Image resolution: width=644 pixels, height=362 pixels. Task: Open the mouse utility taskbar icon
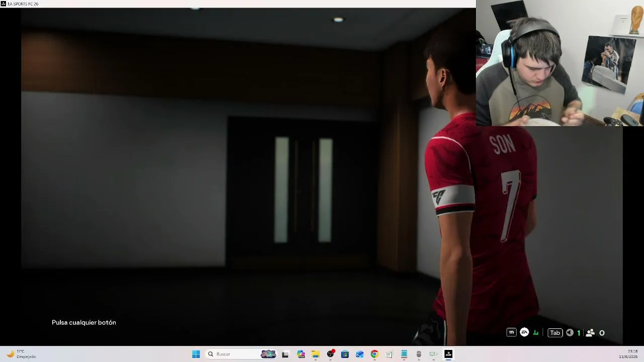point(419,354)
